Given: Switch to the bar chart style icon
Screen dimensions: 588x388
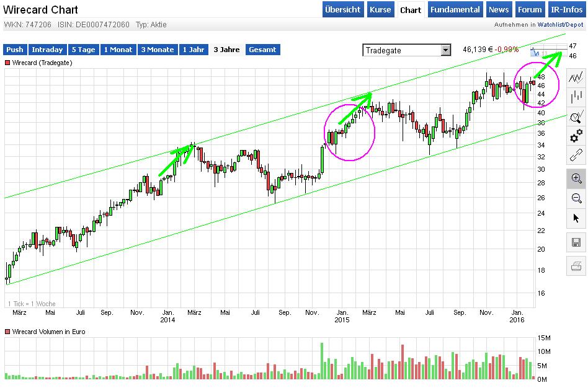Looking at the screenshot, I should [x=576, y=97].
